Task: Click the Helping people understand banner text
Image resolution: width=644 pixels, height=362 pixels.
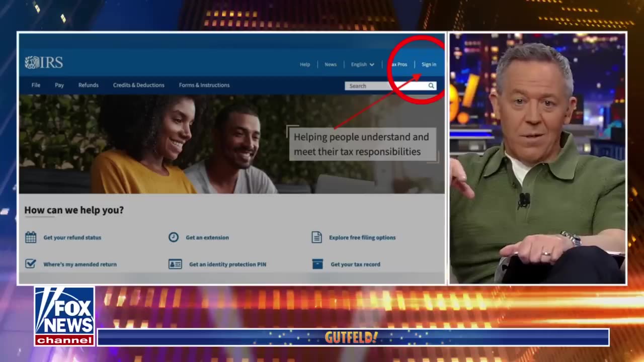Action: [362, 144]
